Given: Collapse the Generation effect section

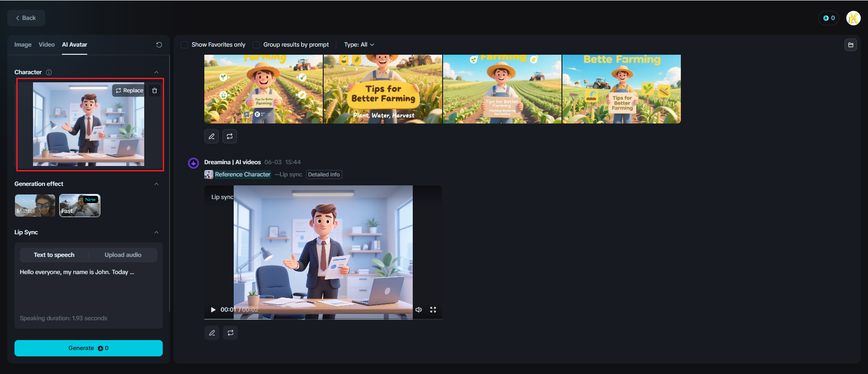Looking at the screenshot, I should tap(156, 184).
